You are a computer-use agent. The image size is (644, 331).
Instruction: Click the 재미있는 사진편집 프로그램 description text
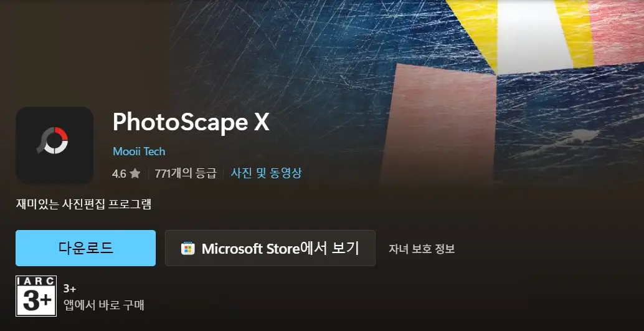point(83,204)
